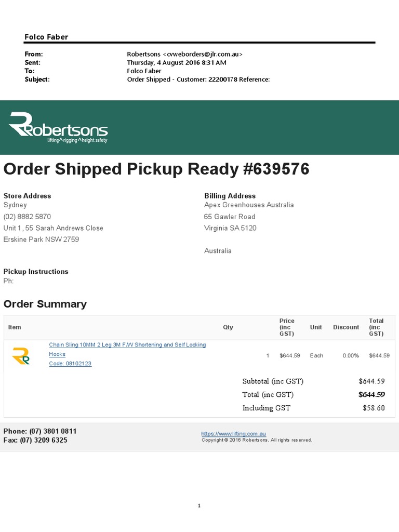
Task: Click the Unit column header
Action: (x=316, y=327)
